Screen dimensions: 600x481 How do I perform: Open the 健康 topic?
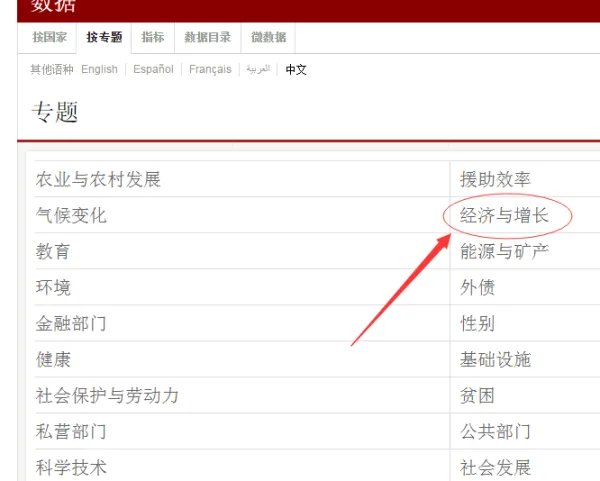pyautogui.click(x=53, y=359)
